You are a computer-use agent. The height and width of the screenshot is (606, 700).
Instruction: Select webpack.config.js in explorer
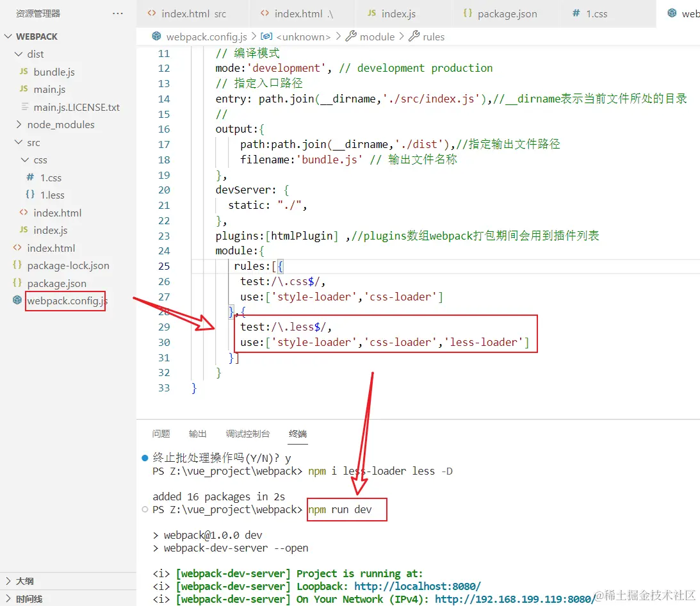coord(68,301)
